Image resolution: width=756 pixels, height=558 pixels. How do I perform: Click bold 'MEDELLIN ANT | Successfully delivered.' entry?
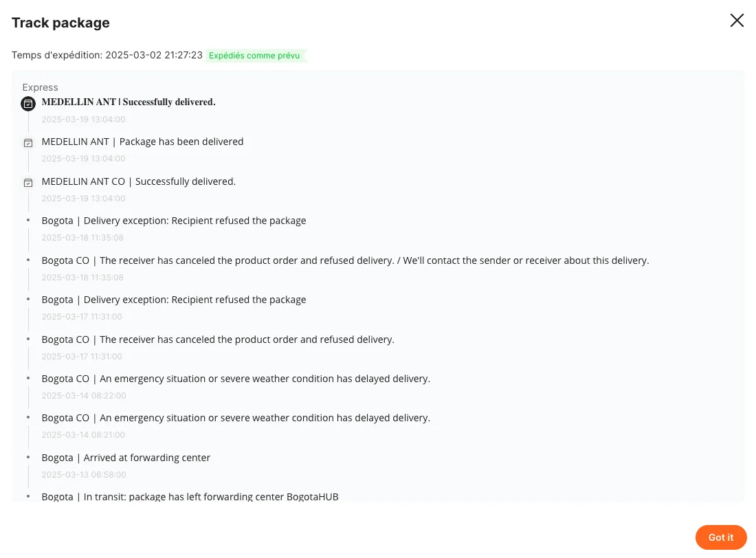click(x=129, y=102)
